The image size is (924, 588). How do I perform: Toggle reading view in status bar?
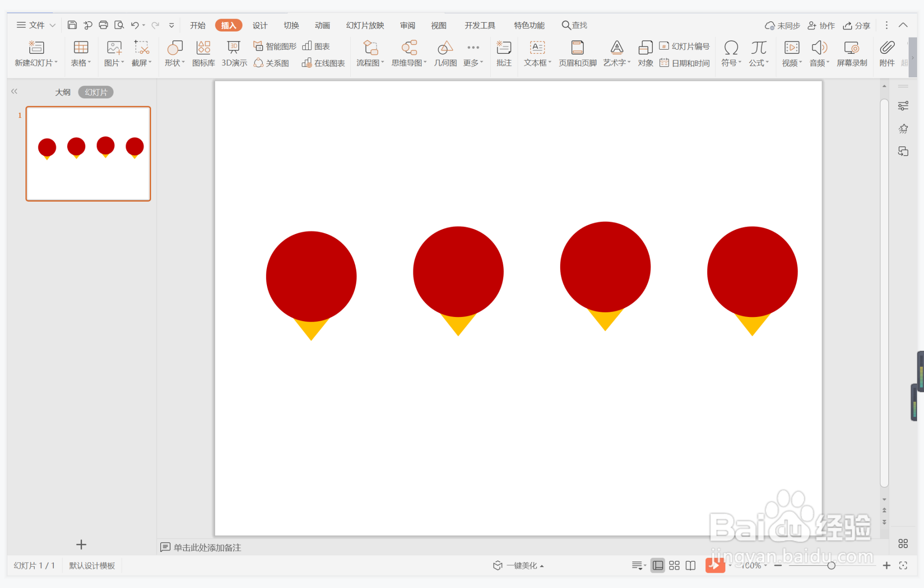coord(690,565)
